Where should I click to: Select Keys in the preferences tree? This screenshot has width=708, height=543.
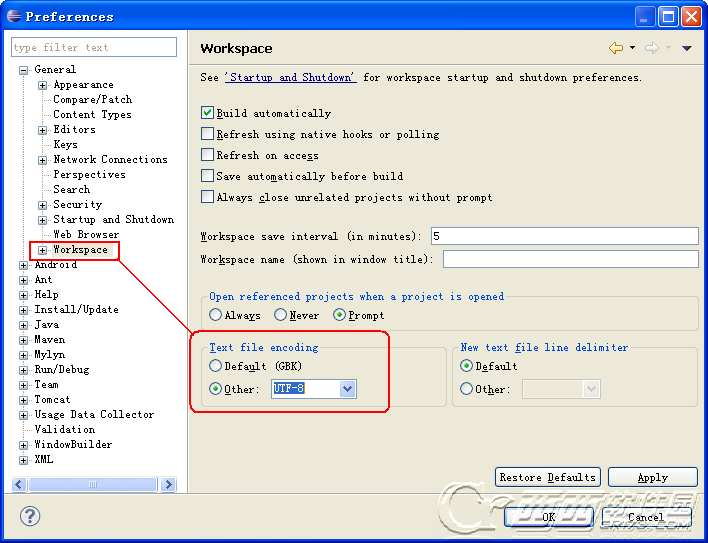[x=65, y=145]
